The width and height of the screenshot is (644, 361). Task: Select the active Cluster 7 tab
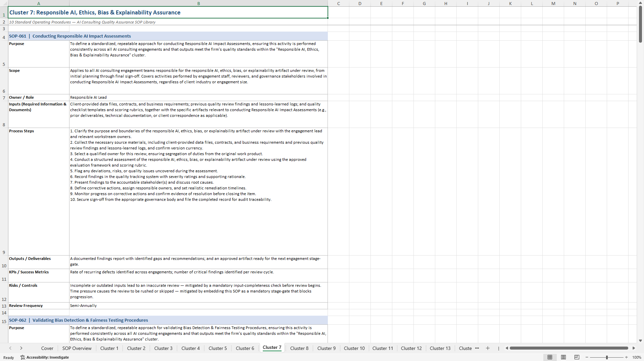[x=272, y=348]
